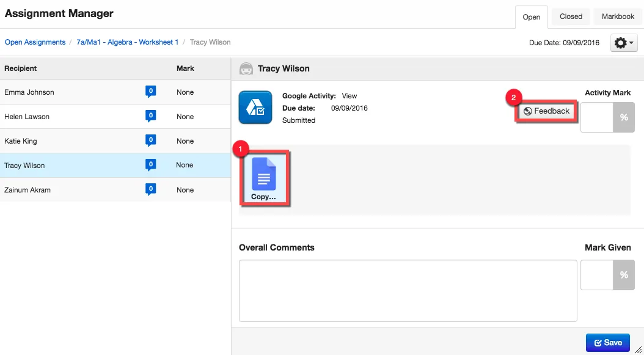Open the Copy... Google Doc file
The width and height of the screenshot is (644, 355).
point(264,178)
